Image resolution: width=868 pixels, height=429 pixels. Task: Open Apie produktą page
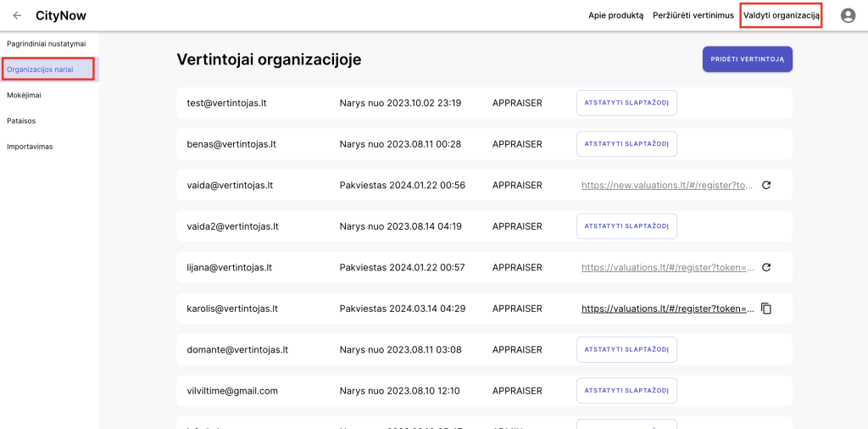point(615,15)
